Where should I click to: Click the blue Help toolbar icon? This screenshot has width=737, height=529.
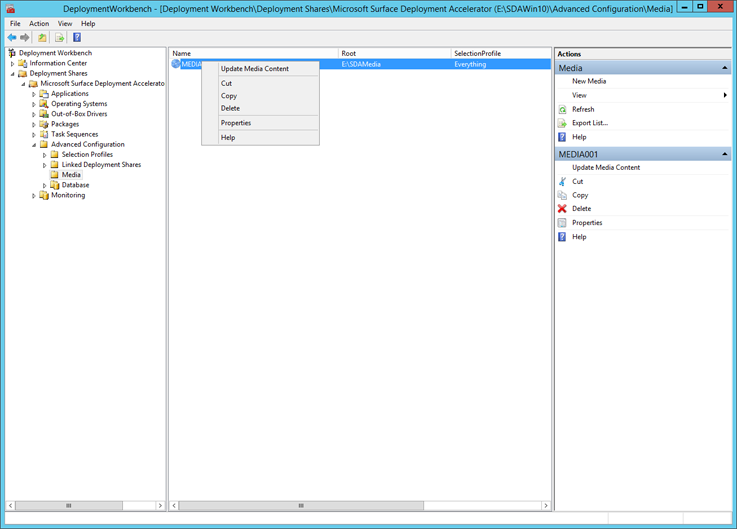click(x=77, y=38)
